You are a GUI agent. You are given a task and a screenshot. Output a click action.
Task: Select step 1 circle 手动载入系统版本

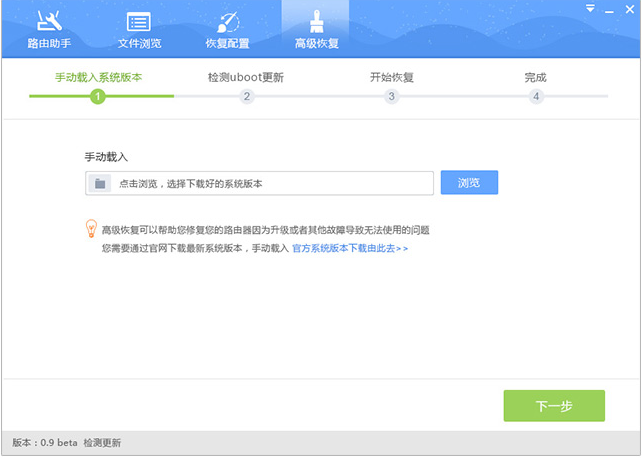[x=97, y=97]
